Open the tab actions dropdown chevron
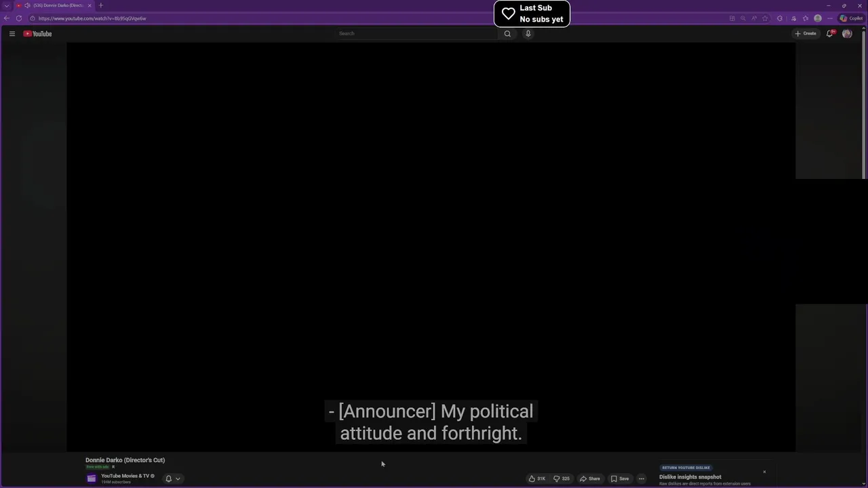The height and width of the screenshot is (488, 868). pyautogui.click(x=7, y=5)
